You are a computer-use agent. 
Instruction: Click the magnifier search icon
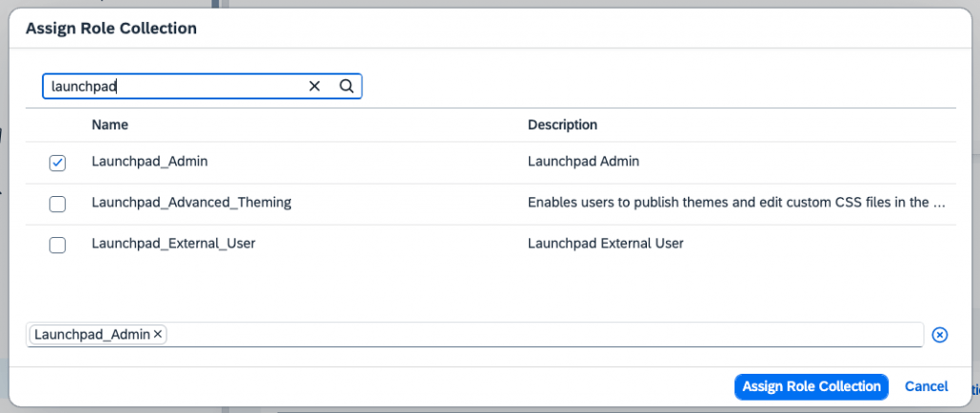tap(346, 86)
